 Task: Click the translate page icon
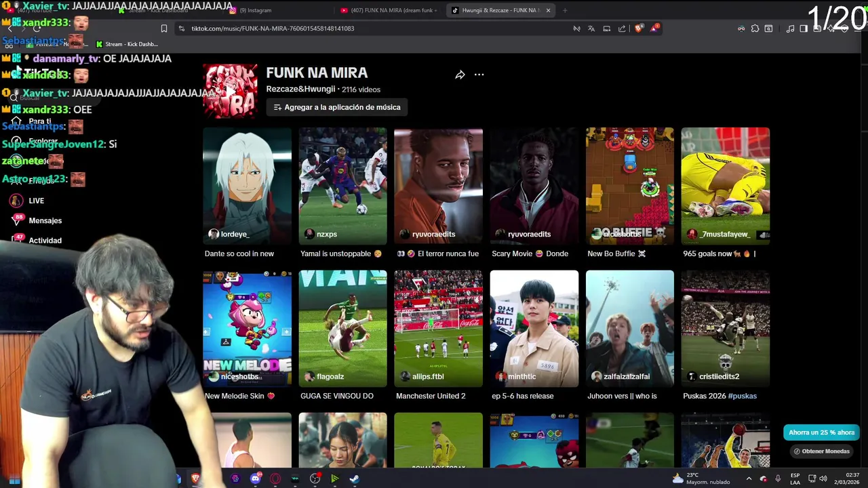click(591, 28)
